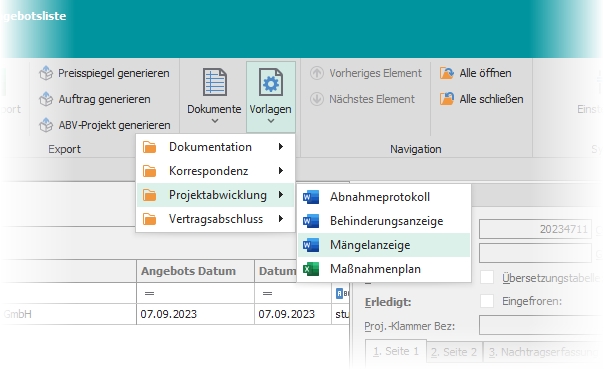This screenshot has height=370, width=604.
Task: Click the Vorheriges Element up-arrow icon
Action: tap(317, 73)
